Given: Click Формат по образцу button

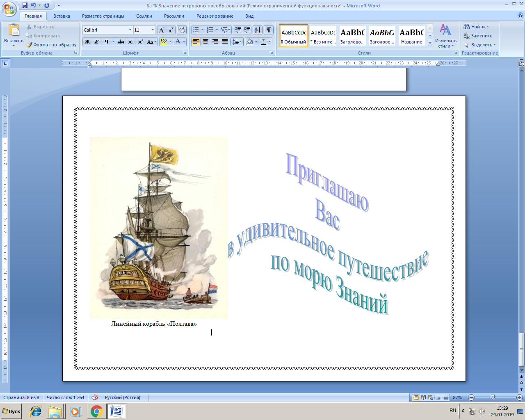Looking at the screenshot, I should pyautogui.click(x=51, y=45).
